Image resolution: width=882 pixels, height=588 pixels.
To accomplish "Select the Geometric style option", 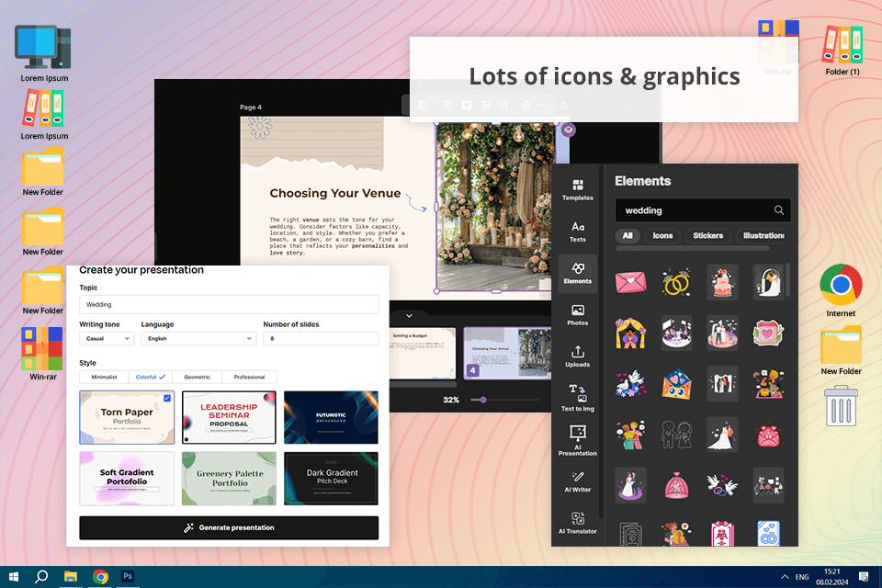I will click(x=197, y=377).
